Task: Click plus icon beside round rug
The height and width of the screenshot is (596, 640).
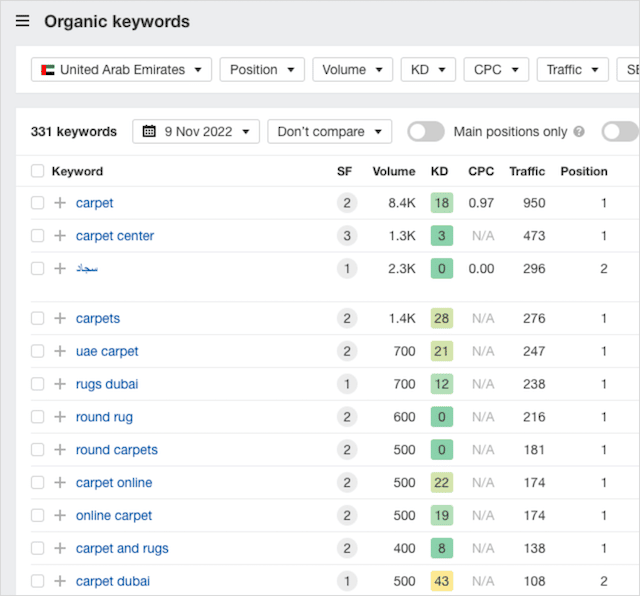Action: (59, 417)
